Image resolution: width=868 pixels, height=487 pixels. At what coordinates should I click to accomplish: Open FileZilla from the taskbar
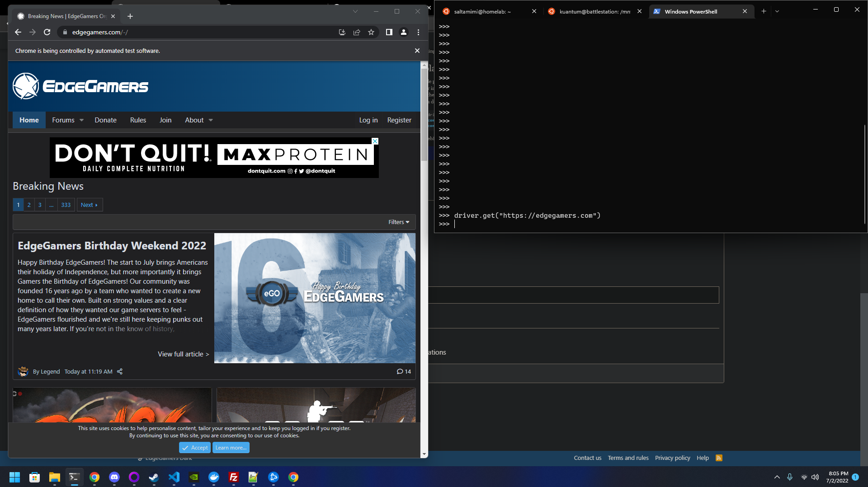point(234,477)
